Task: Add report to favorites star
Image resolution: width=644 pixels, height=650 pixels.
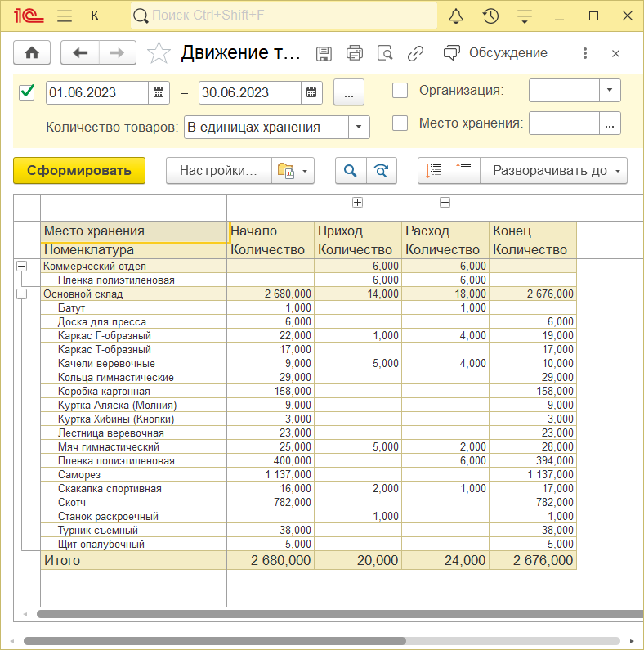Action: 159,52
